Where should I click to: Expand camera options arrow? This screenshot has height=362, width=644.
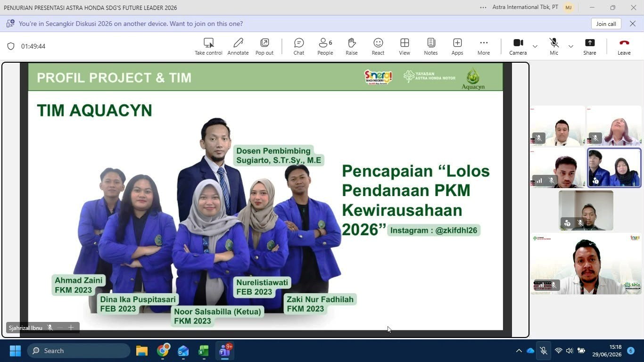click(x=535, y=46)
